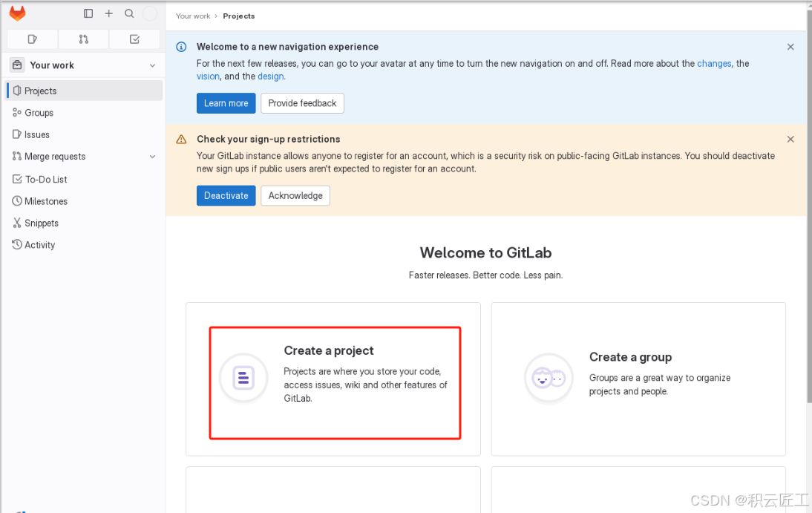
Task: Click the warning triangle icon
Action: pyautogui.click(x=181, y=140)
